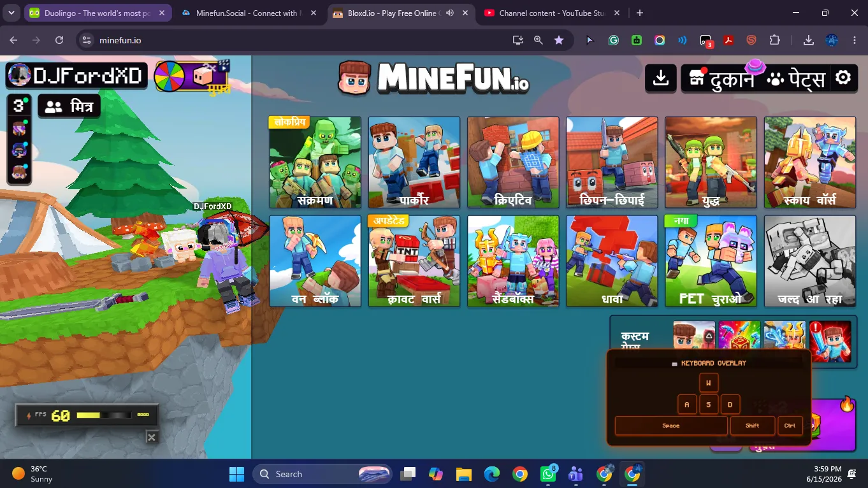
Task: Open a new browser tab
Action: [x=640, y=13]
